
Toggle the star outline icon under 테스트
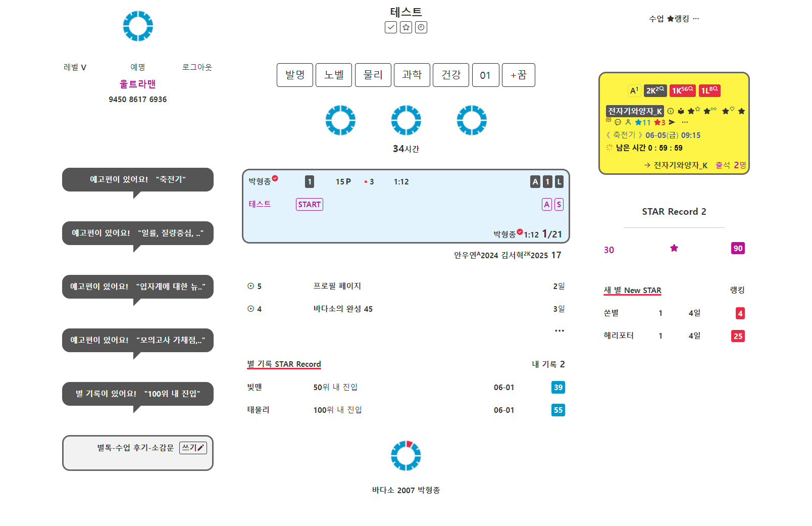point(406,27)
